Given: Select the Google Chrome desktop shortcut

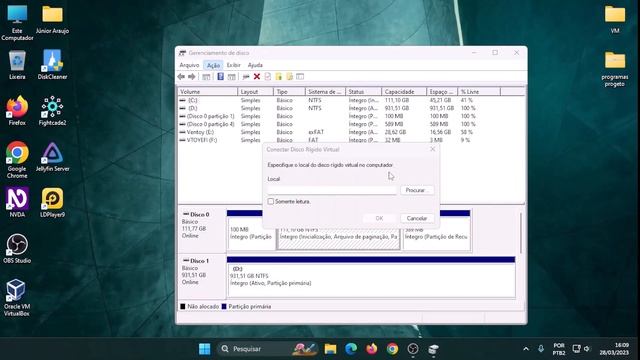Looking at the screenshot, I should coord(17,160).
